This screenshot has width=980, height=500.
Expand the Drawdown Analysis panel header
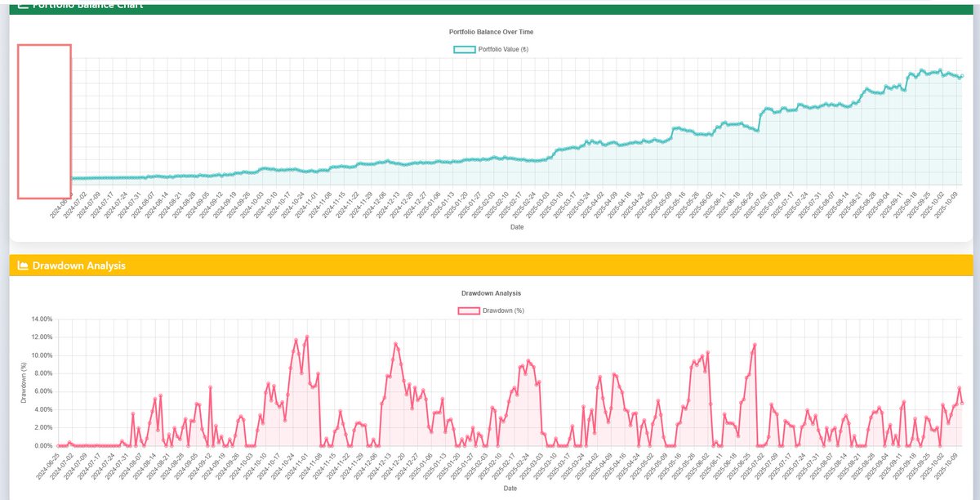coord(490,265)
